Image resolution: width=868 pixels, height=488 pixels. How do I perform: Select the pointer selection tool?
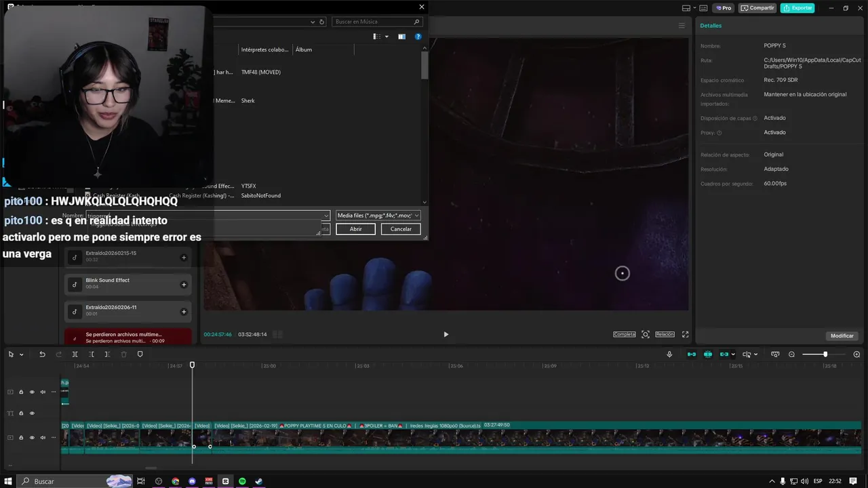tap(11, 354)
